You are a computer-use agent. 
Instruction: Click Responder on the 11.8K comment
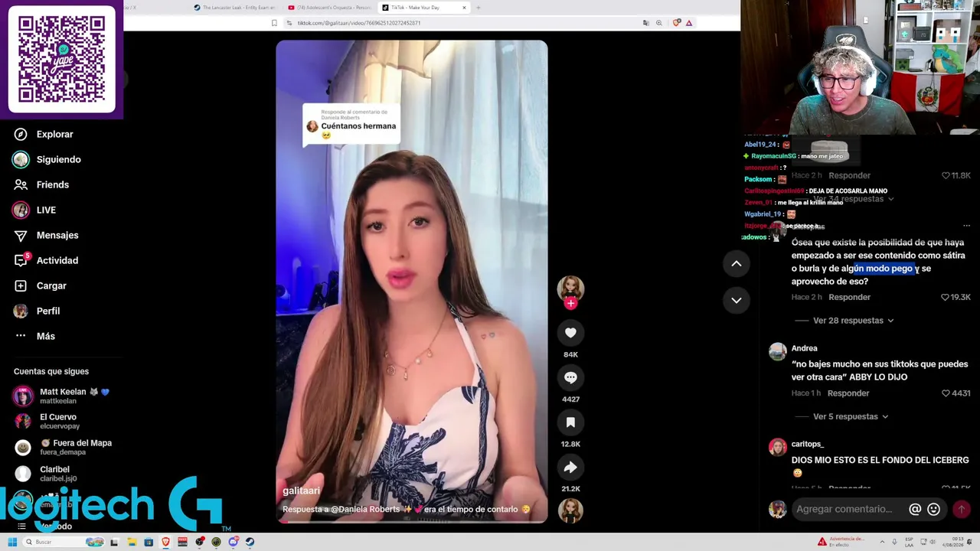coord(849,175)
